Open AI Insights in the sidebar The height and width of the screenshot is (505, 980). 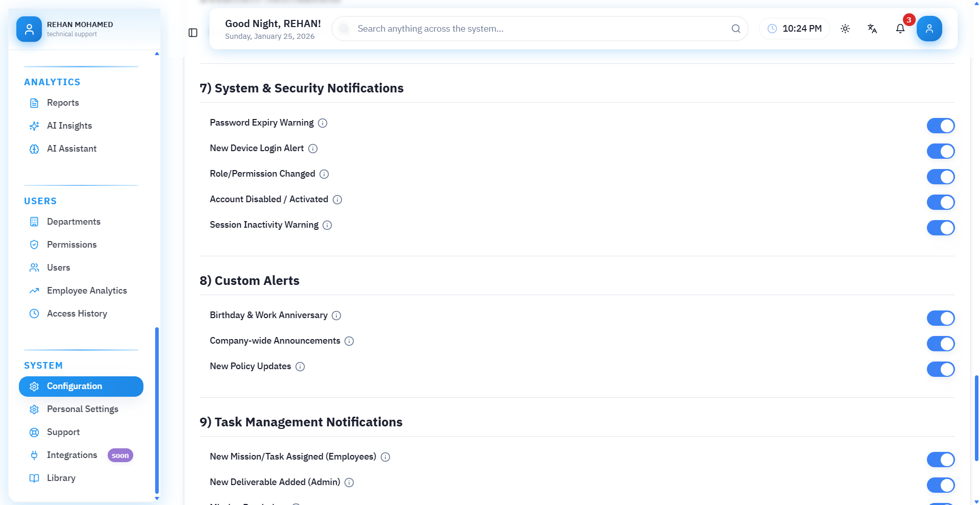(x=69, y=126)
